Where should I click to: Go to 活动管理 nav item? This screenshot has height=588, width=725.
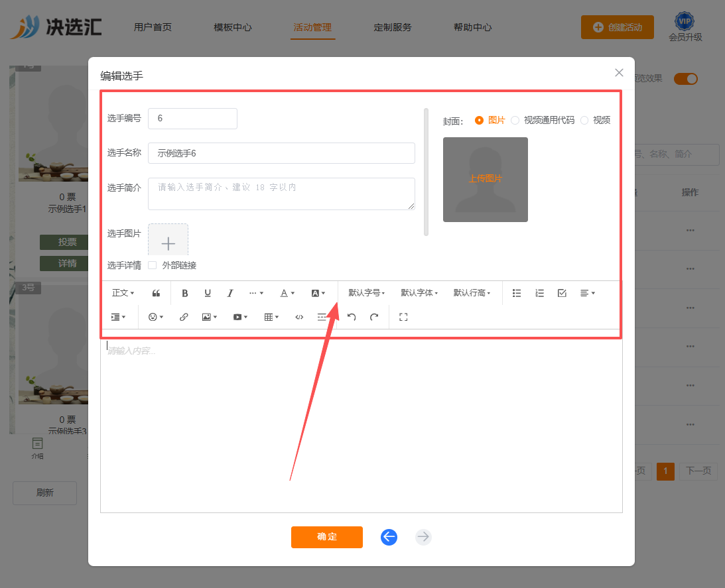coord(312,27)
